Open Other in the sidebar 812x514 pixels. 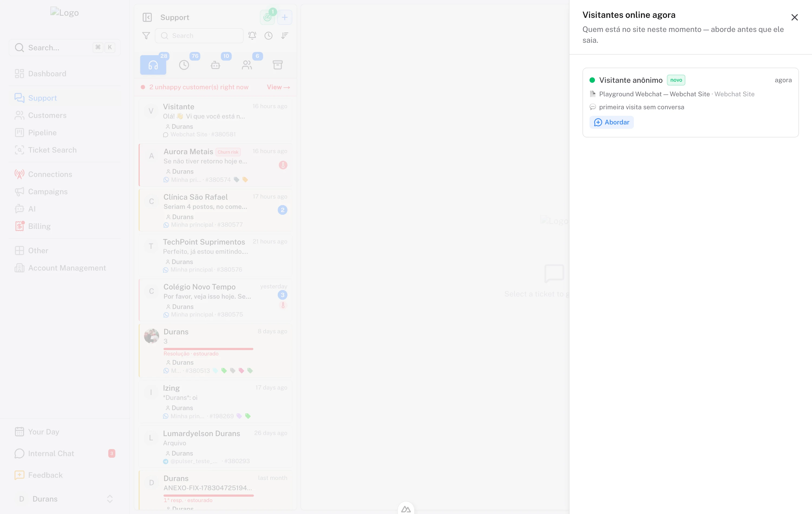point(65,251)
